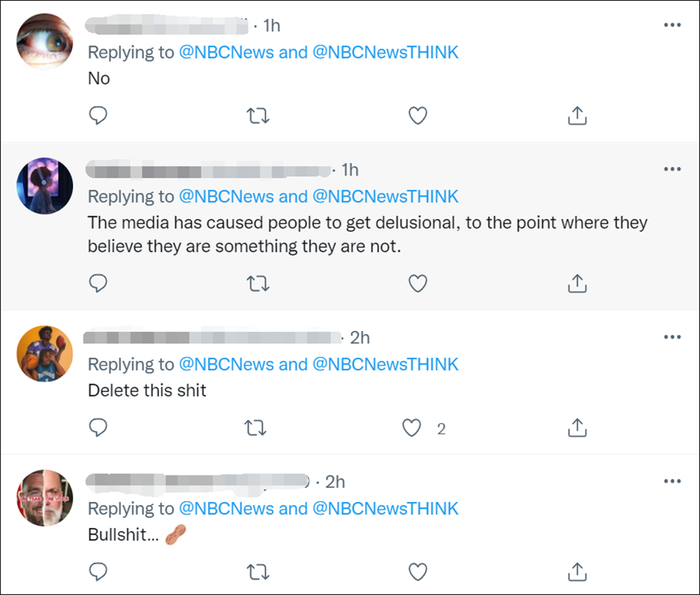
Task: Open the eye avatar profile picture
Action: [45, 42]
